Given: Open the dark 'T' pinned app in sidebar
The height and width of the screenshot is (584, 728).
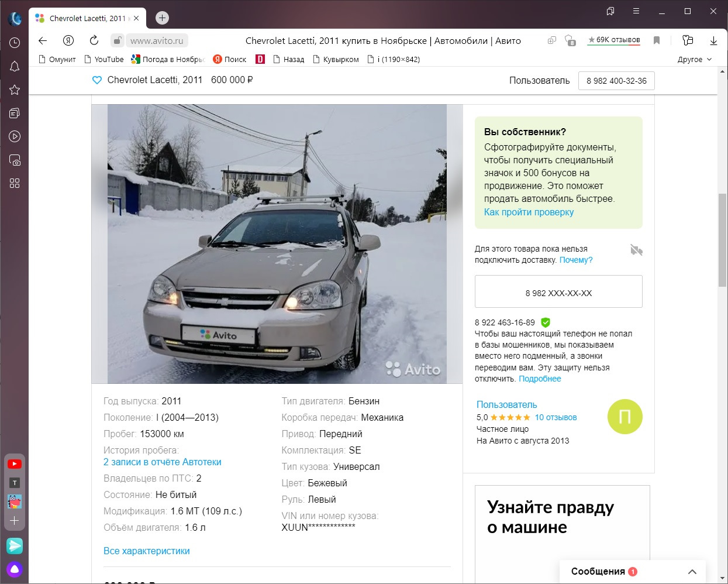Looking at the screenshot, I should (x=15, y=483).
